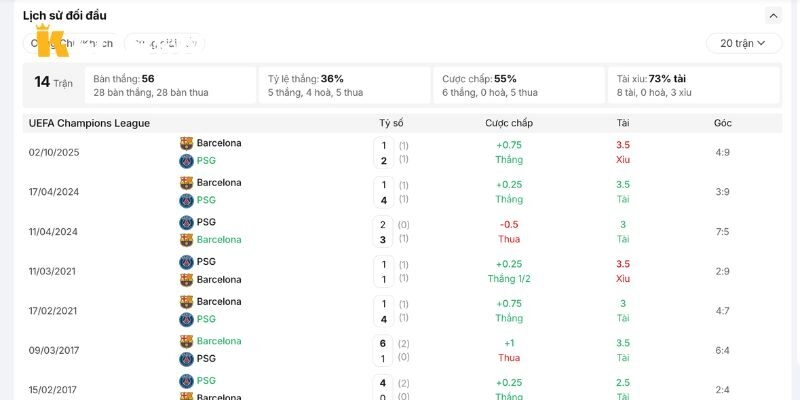Screen dimensions: 800x400
Task: Click the Barcelona crest for 17/04/2024 match
Action: pyautogui.click(x=187, y=183)
